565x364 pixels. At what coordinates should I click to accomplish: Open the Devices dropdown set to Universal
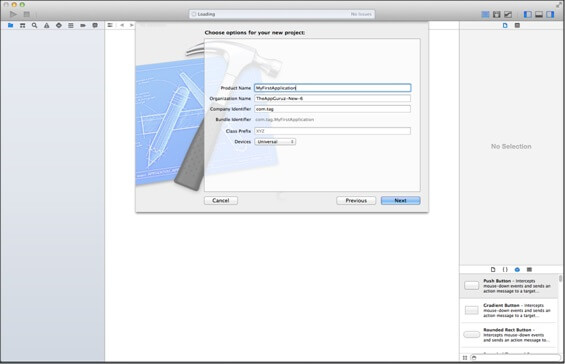(275, 142)
